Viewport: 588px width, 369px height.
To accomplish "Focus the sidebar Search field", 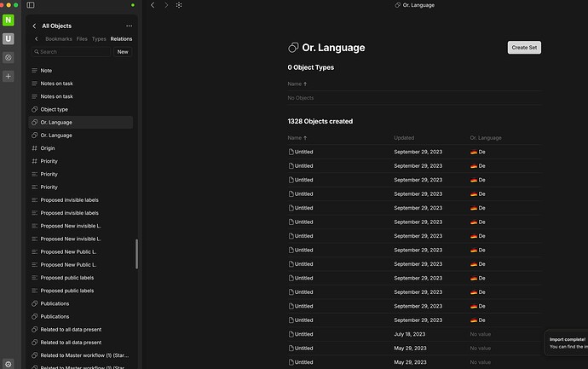I will (72, 52).
